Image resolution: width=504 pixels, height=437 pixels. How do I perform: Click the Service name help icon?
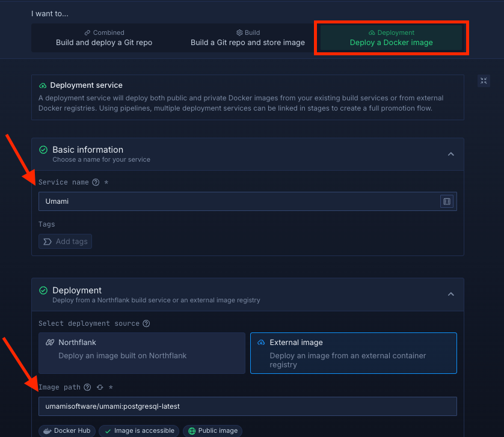[x=96, y=182]
